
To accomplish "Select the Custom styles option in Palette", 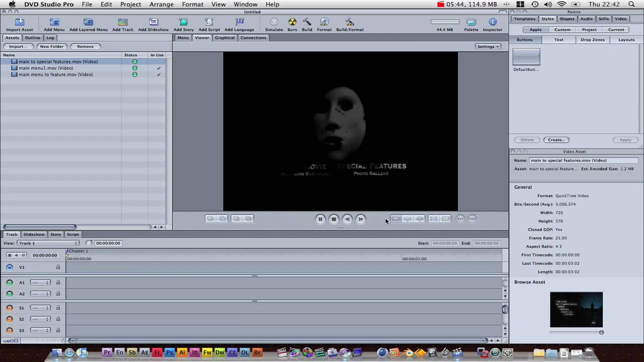I will pos(562,30).
